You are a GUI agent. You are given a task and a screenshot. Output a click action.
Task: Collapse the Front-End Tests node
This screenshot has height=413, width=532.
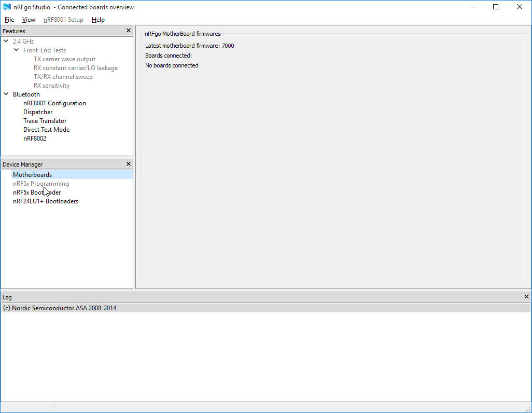[16, 50]
